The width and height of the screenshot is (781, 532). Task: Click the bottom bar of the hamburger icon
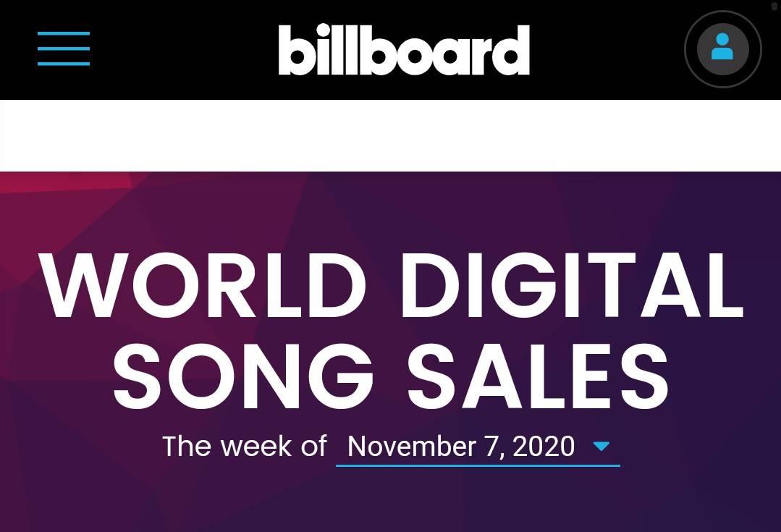coord(64,64)
